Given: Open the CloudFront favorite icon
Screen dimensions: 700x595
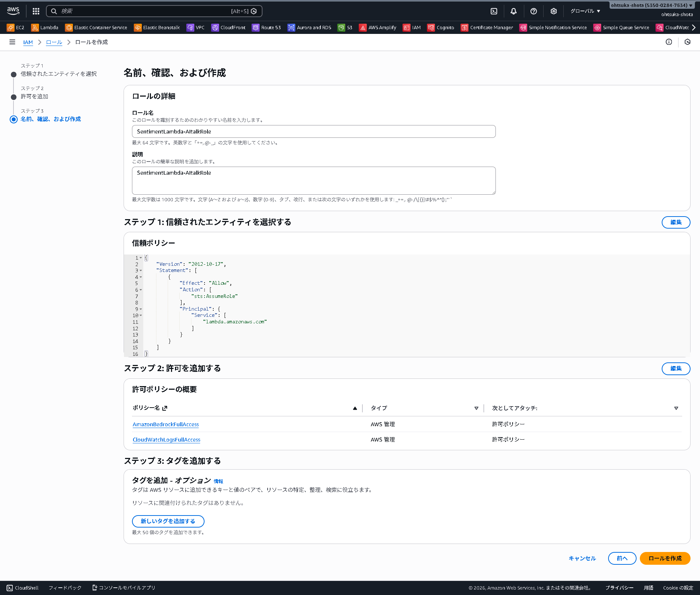Looking at the screenshot, I should (x=228, y=27).
